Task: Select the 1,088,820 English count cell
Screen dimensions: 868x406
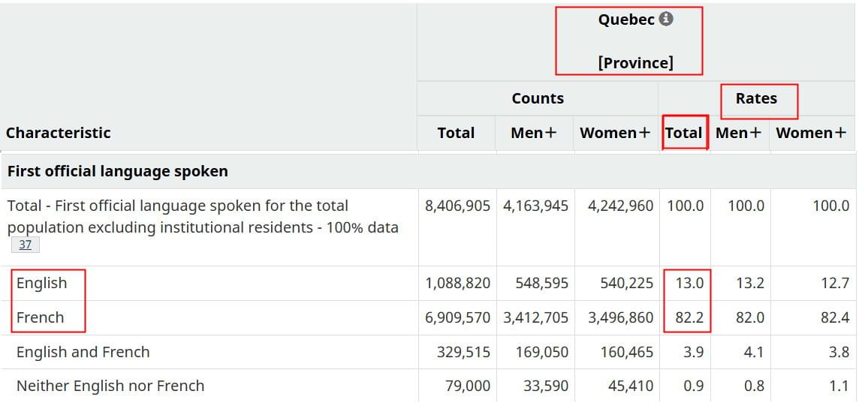Action: coord(457,283)
